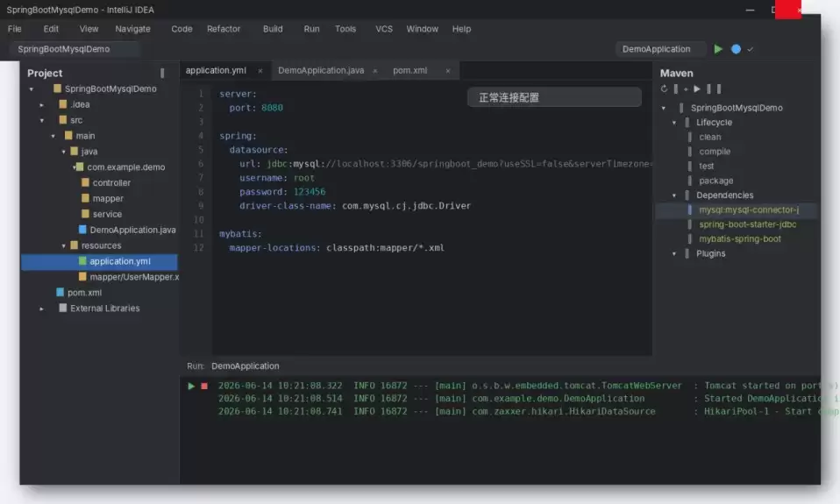This screenshot has height=504, width=840.
Task: Collapse Maven Lifecycle node
Action: (674, 123)
